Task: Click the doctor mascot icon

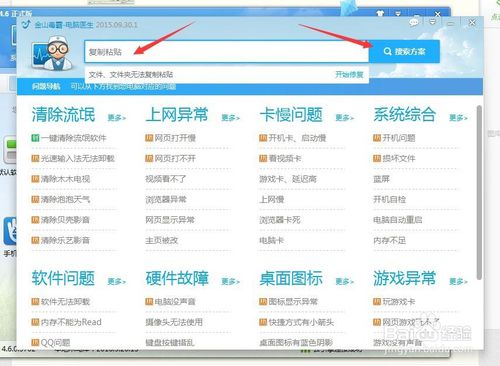Action: 53,53
